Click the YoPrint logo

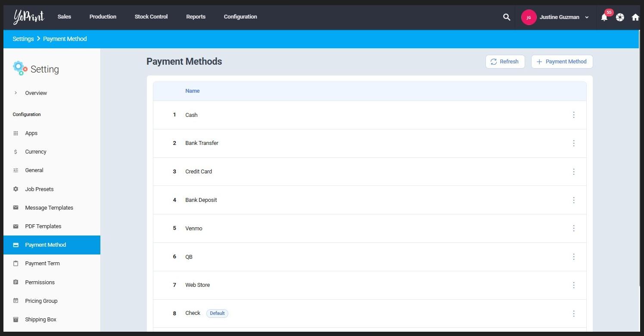(28, 17)
